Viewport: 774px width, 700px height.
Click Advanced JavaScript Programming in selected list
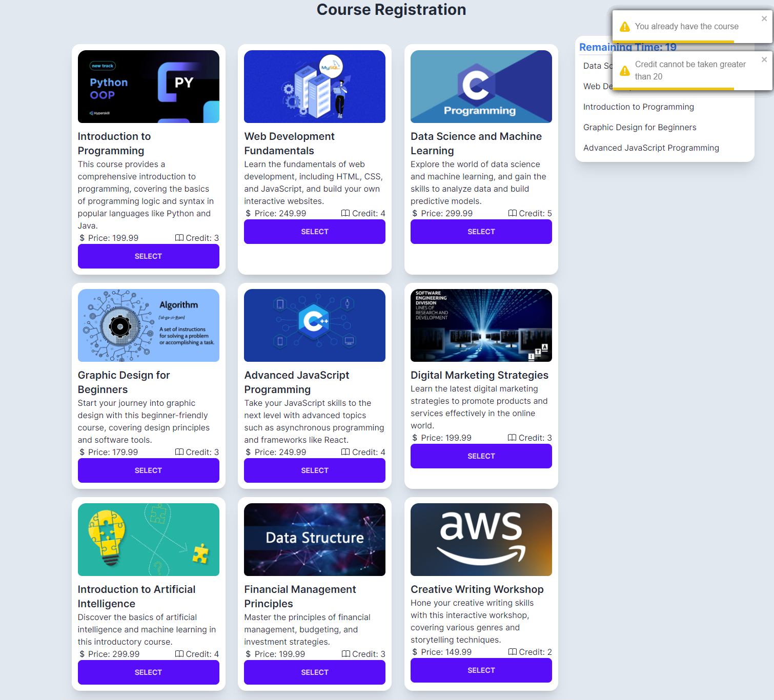pos(650,148)
